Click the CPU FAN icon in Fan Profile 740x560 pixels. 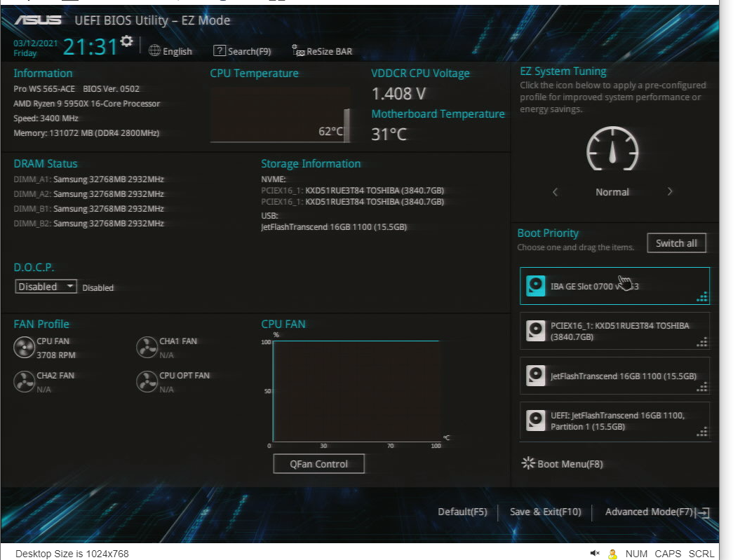[24, 348]
